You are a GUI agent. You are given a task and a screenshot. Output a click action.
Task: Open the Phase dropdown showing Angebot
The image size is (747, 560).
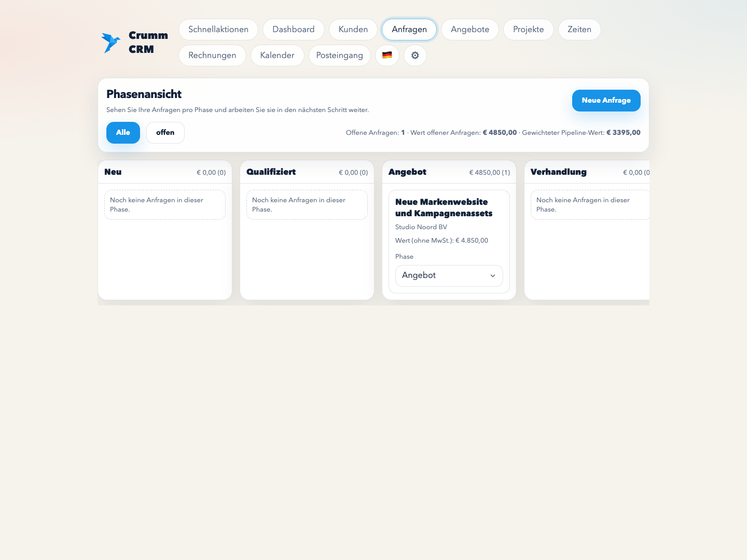pyautogui.click(x=449, y=276)
